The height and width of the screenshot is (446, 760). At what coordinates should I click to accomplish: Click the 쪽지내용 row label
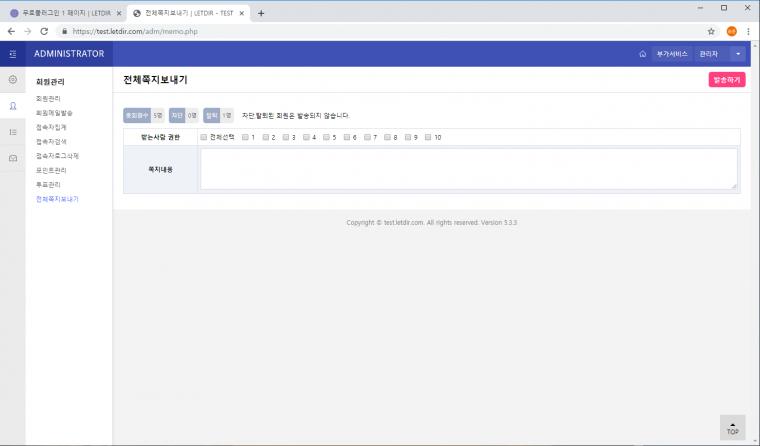[160, 169]
